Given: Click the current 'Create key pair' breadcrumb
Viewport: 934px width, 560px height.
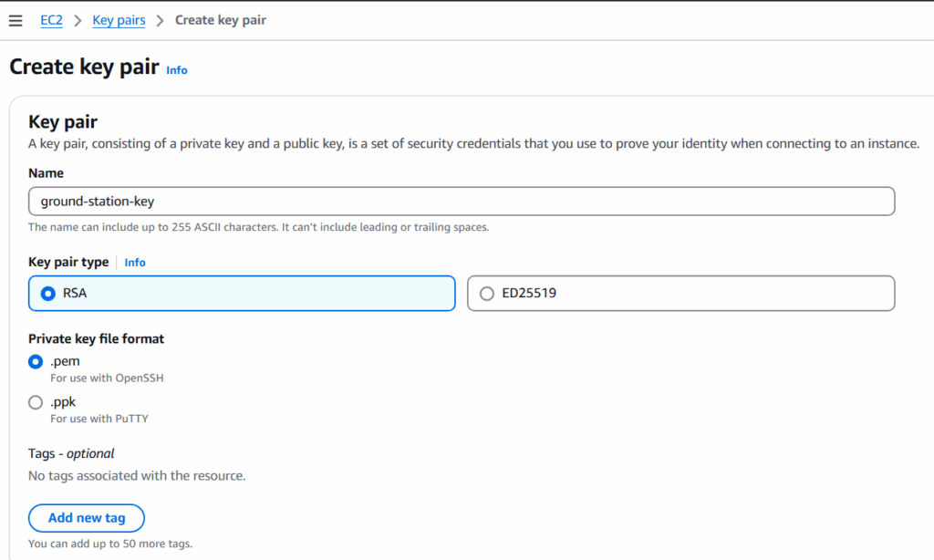Looking at the screenshot, I should point(221,20).
